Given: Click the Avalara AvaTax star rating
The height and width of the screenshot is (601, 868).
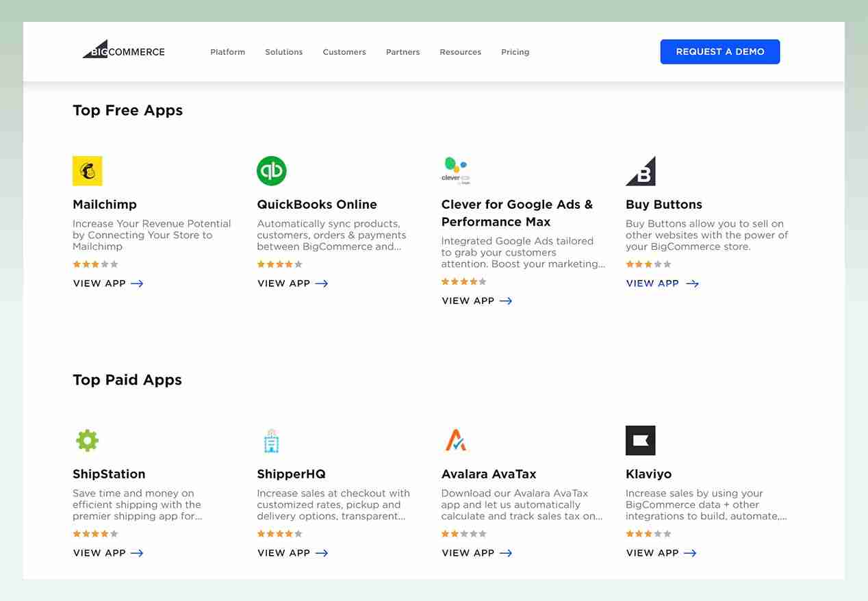Looking at the screenshot, I should pyautogui.click(x=464, y=534).
